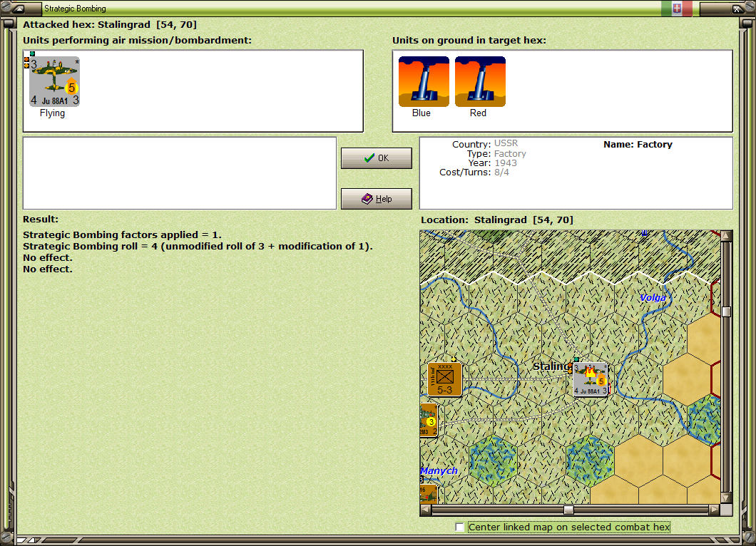
Task: Open Help for Strategic Bombing
Action: [376, 199]
